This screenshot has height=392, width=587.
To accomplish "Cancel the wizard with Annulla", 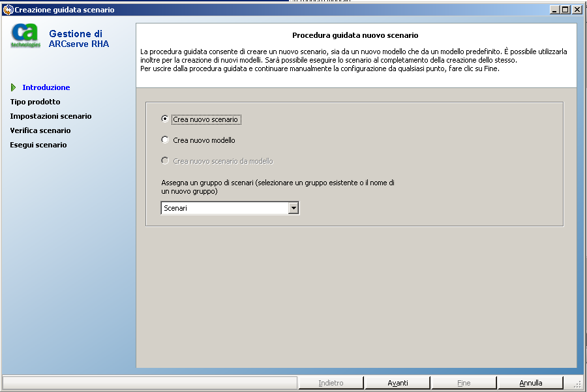I will 530,383.
